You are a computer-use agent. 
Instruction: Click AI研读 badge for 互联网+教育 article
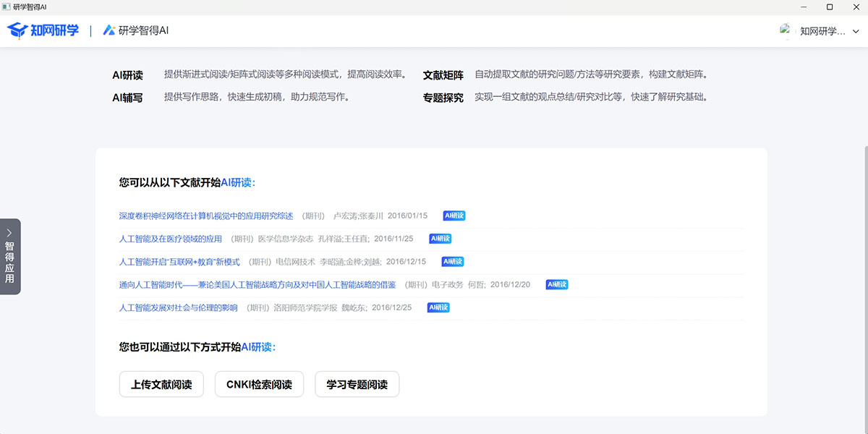click(x=452, y=262)
